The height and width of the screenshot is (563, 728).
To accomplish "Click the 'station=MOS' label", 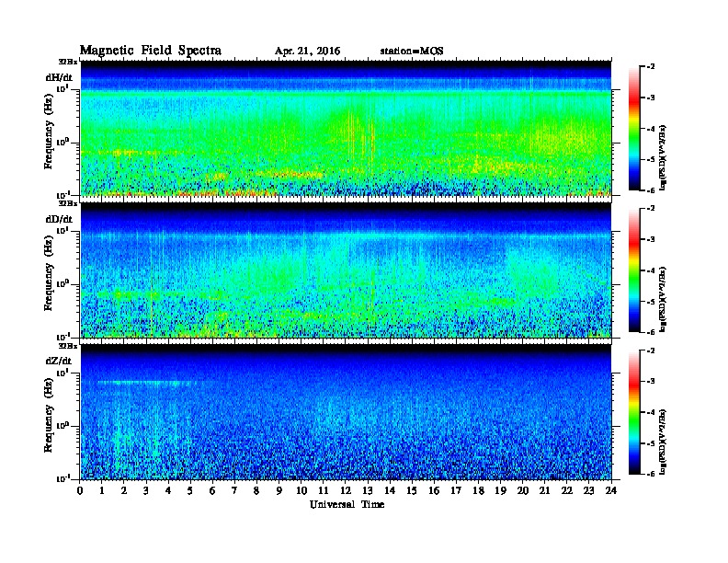I will click(x=412, y=52).
